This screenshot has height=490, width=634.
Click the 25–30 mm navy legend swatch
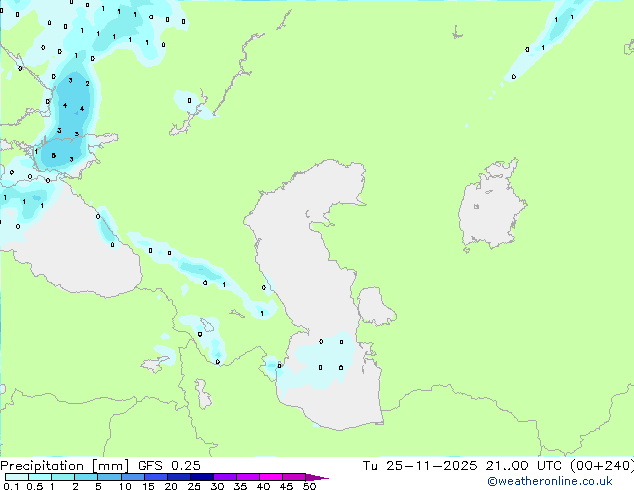click(201, 477)
